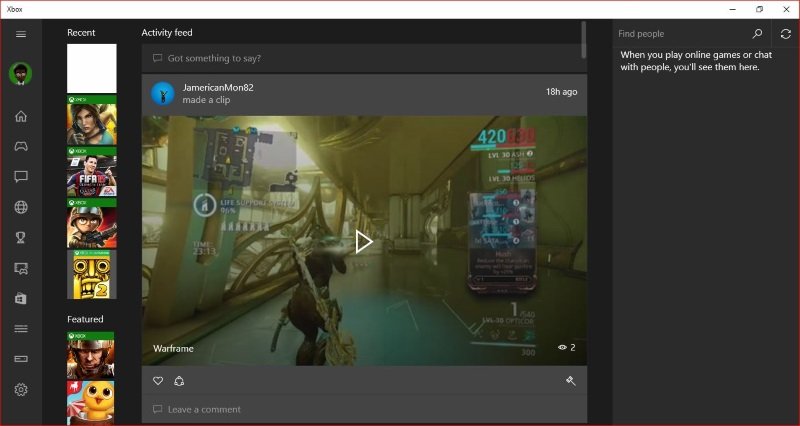Play the Warframe clip
Screen dimensions: 800x426
pyautogui.click(x=364, y=242)
